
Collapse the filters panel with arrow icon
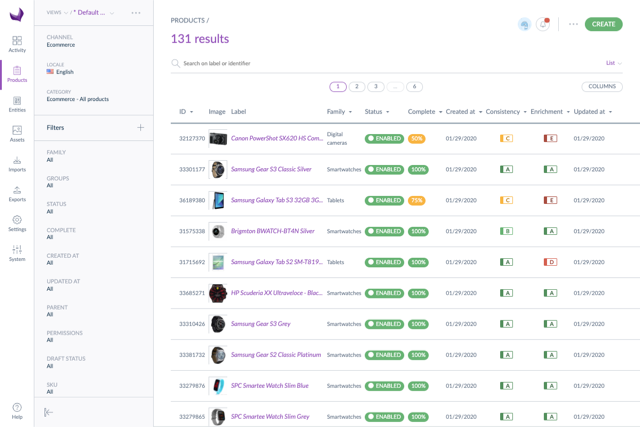(x=48, y=412)
